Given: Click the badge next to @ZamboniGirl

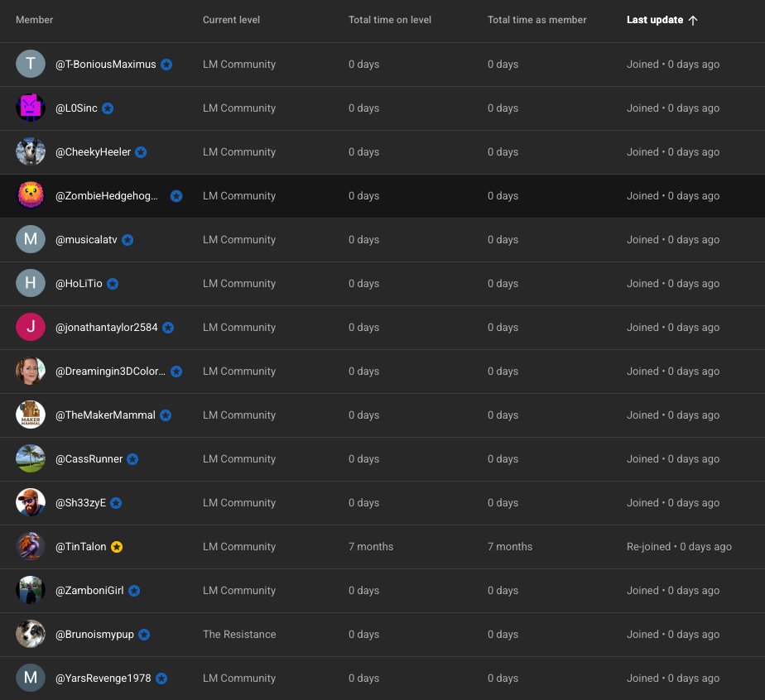Looking at the screenshot, I should [x=134, y=591].
